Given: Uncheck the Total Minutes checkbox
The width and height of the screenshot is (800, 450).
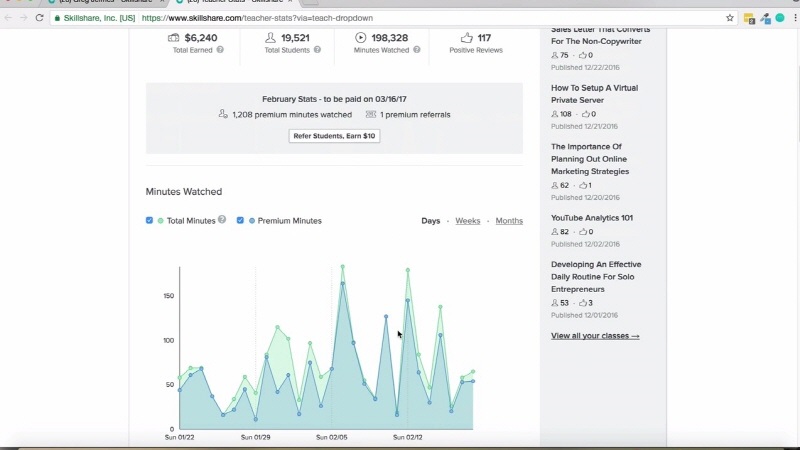Looking at the screenshot, I should (149, 220).
